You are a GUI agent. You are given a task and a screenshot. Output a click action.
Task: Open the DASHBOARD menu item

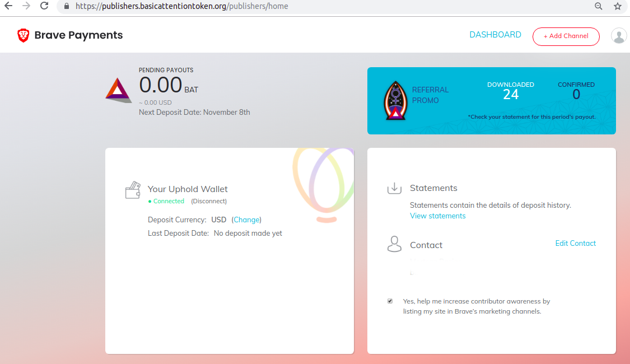[496, 35]
